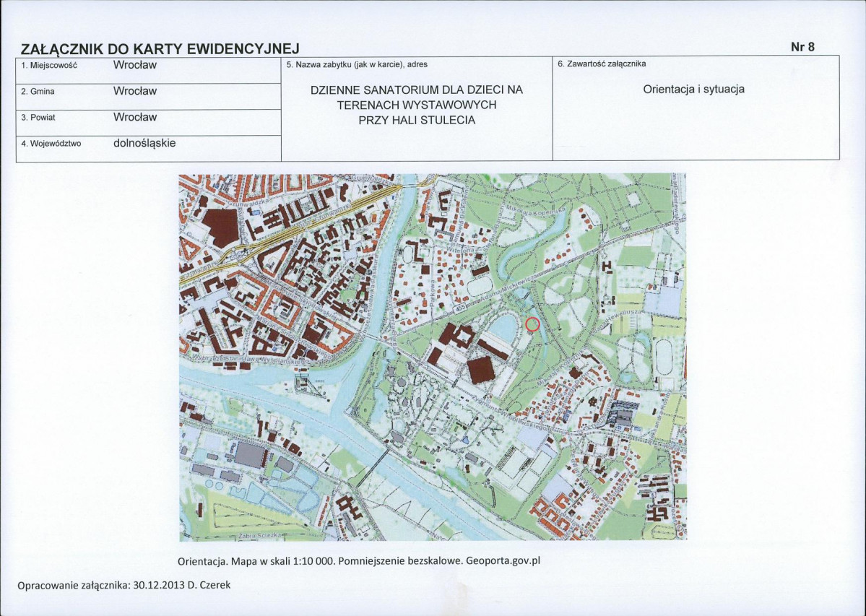Click the large gray building in lower-left map
Viewport: 866px width, 616px height.
[x=251, y=454]
